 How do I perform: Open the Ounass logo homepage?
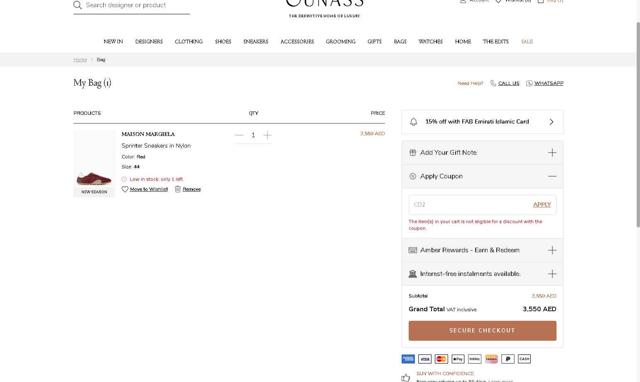pyautogui.click(x=324, y=8)
